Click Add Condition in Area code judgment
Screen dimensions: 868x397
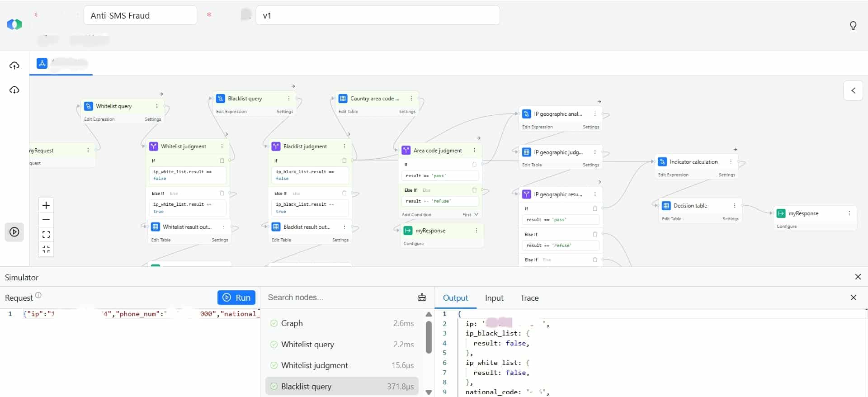point(416,215)
